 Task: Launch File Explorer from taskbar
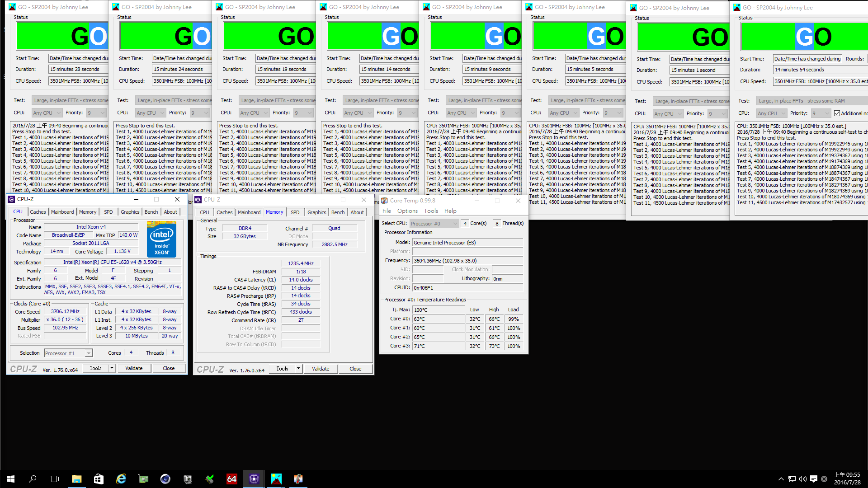pos(76,479)
